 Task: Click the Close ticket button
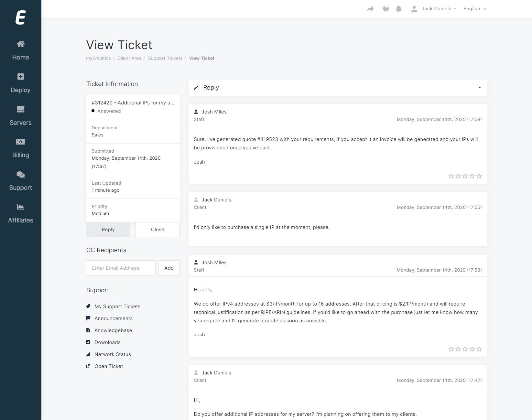(x=157, y=230)
